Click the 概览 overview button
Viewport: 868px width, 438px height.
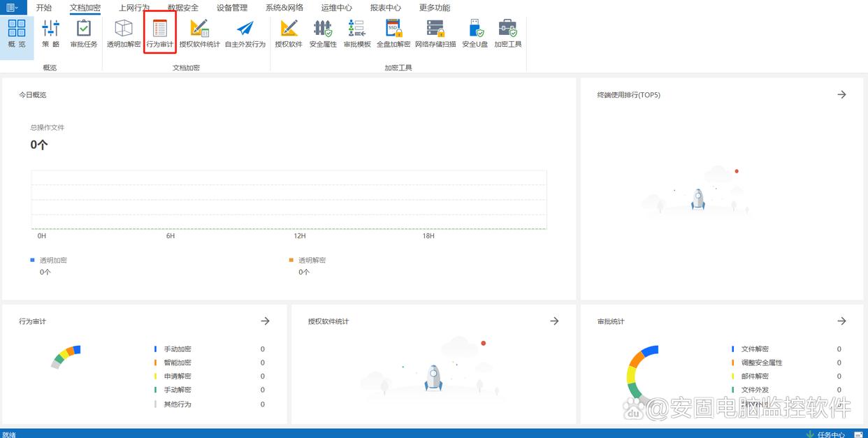(x=17, y=33)
